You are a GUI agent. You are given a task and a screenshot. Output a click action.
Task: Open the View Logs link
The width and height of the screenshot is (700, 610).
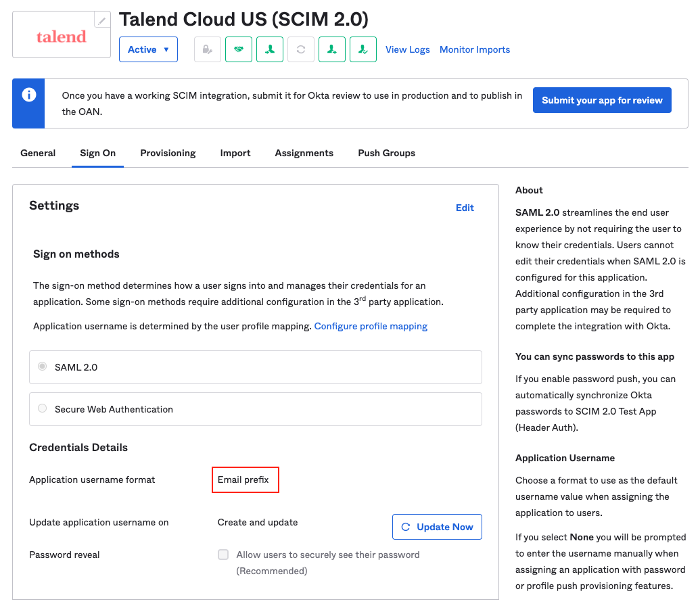408,49
